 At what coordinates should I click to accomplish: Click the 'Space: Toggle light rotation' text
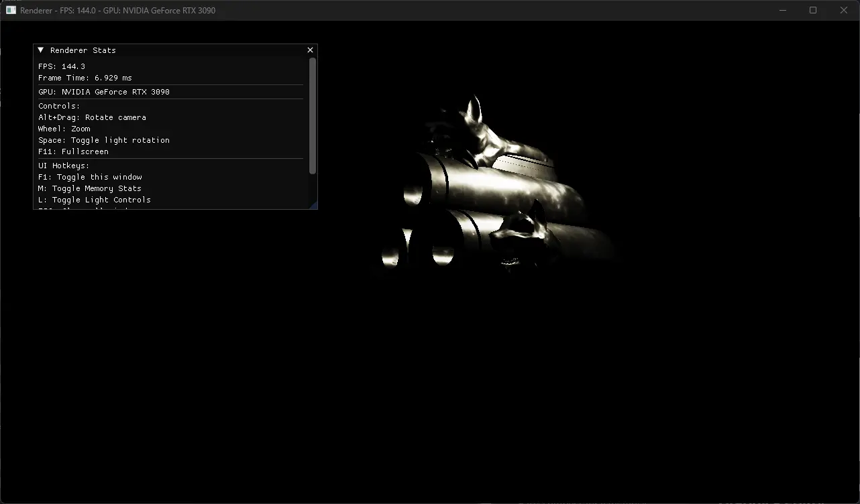tap(104, 140)
